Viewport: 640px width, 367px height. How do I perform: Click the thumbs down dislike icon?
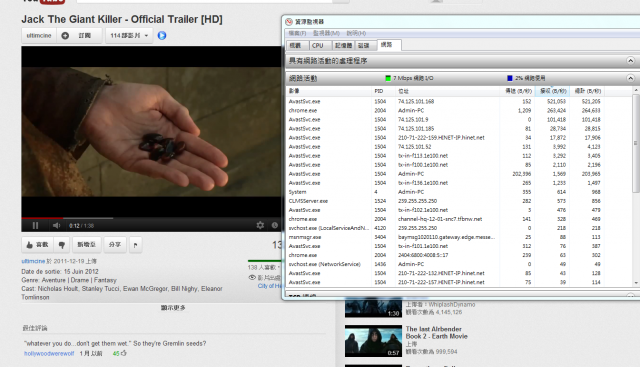(62, 245)
